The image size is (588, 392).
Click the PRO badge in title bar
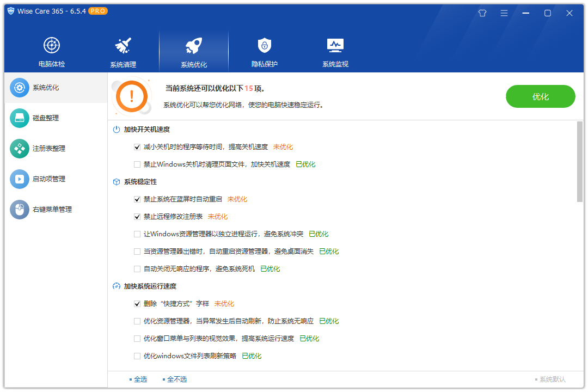(98, 11)
